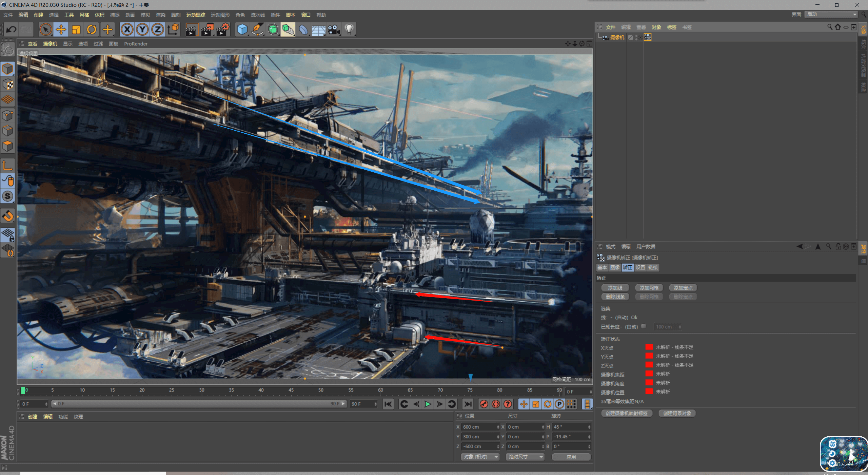Click rotation P -19.45° field

(x=571, y=437)
